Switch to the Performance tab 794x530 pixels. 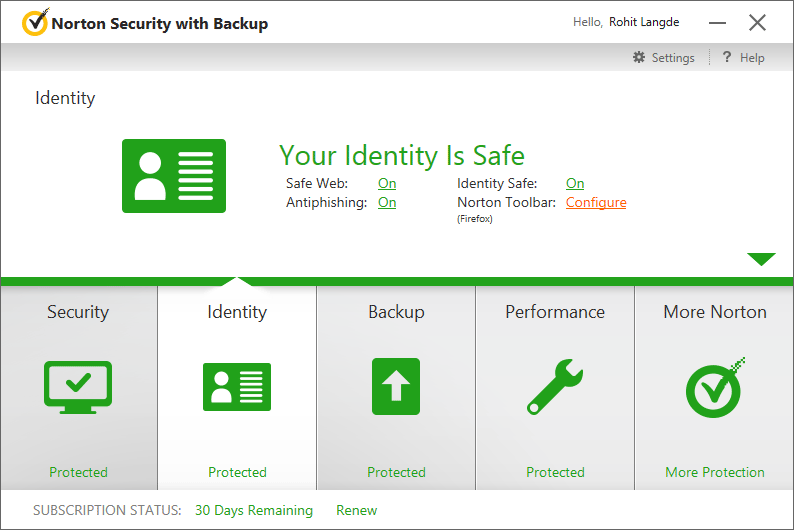pyautogui.click(x=555, y=312)
